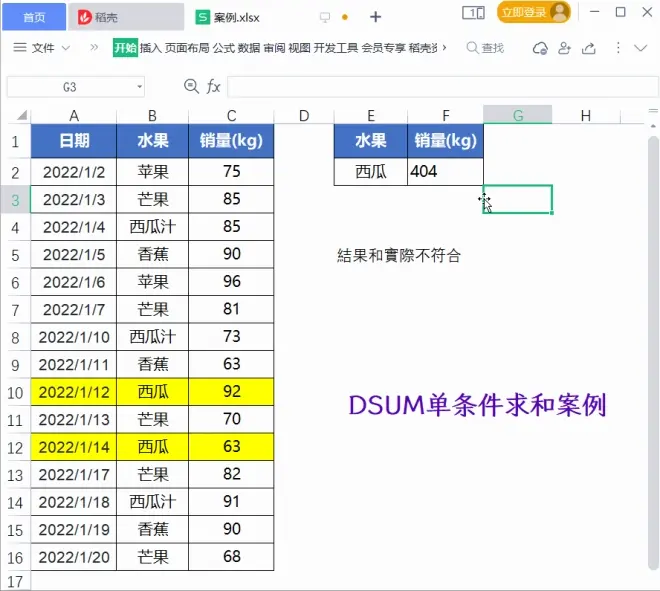
Task: Click the column C header
Action: pyautogui.click(x=232, y=115)
